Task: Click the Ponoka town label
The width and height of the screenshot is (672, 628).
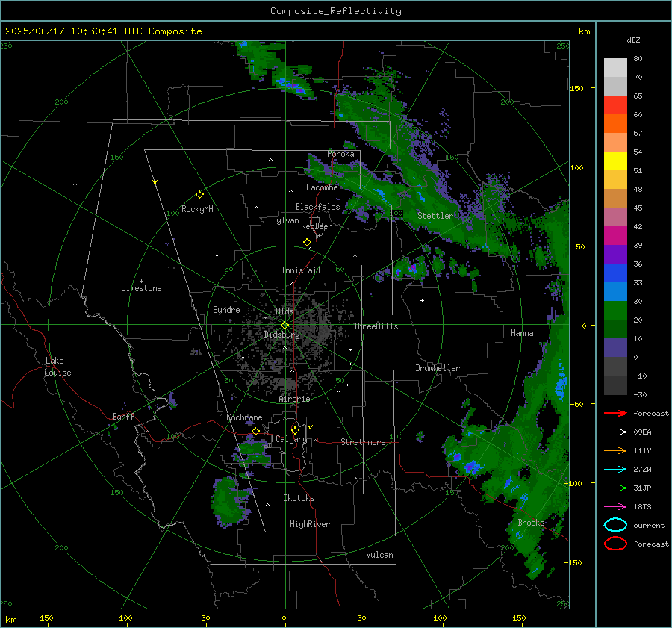Action: click(x=340, y=154)
